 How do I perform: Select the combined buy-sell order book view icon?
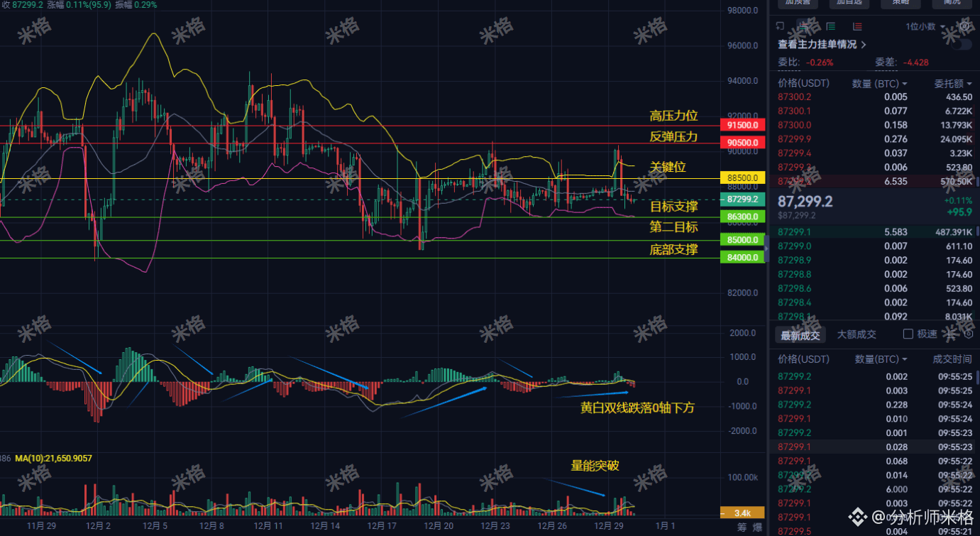[804, 27]
